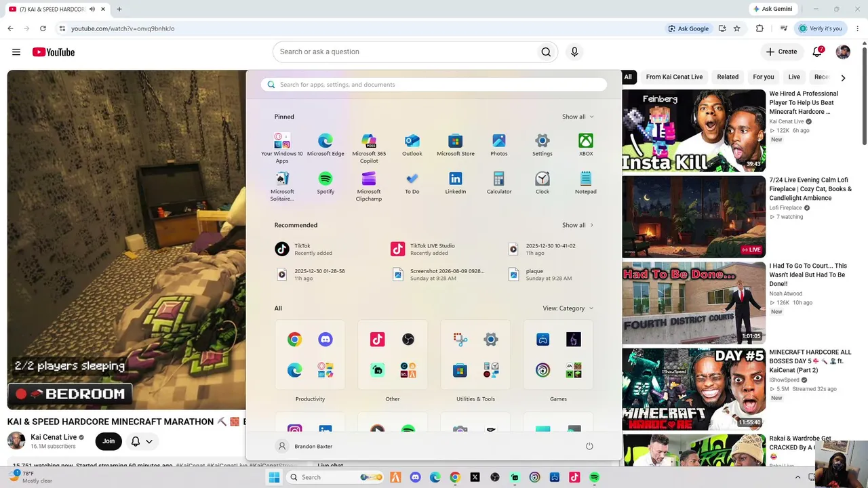The height and width of the screenshot is (488, 868).
Task: Click the YouTube voice search microphone
Action: [x=574, y=52]
